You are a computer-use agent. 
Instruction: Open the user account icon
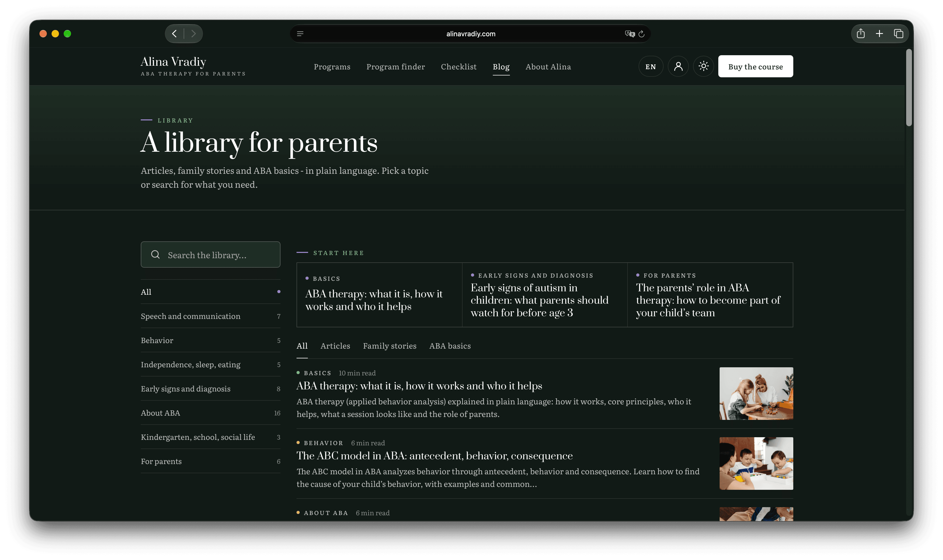(x=678, y=67)
